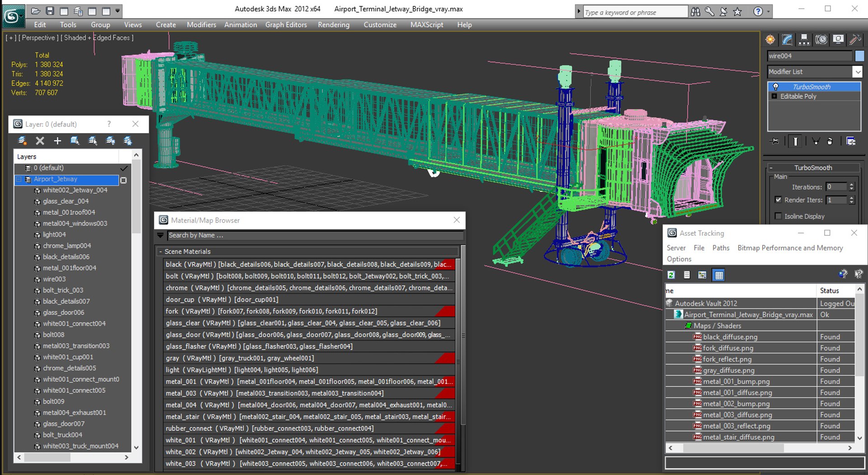Select chrome_lamp004 in the layer list

[x=67, y=246]
